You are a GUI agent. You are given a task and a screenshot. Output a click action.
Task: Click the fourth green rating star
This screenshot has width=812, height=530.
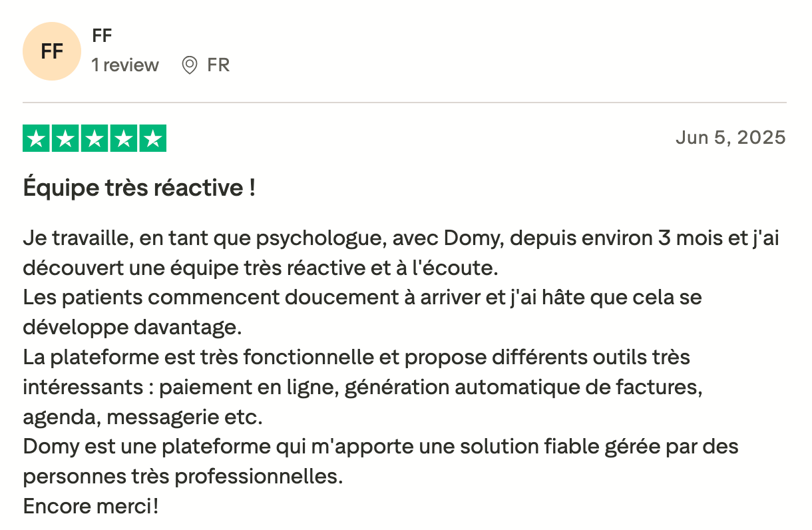[124, 138]
